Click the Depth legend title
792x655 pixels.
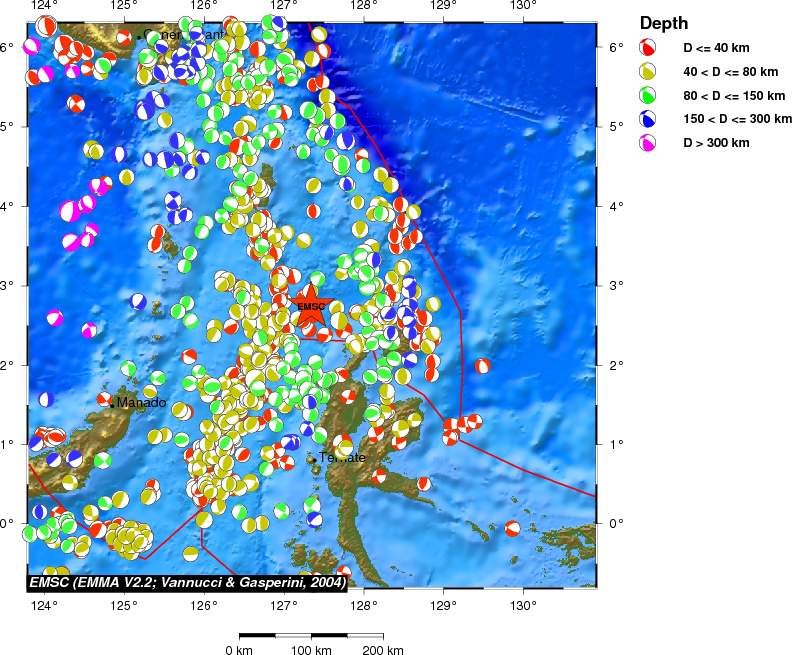[x=663, y=23]
